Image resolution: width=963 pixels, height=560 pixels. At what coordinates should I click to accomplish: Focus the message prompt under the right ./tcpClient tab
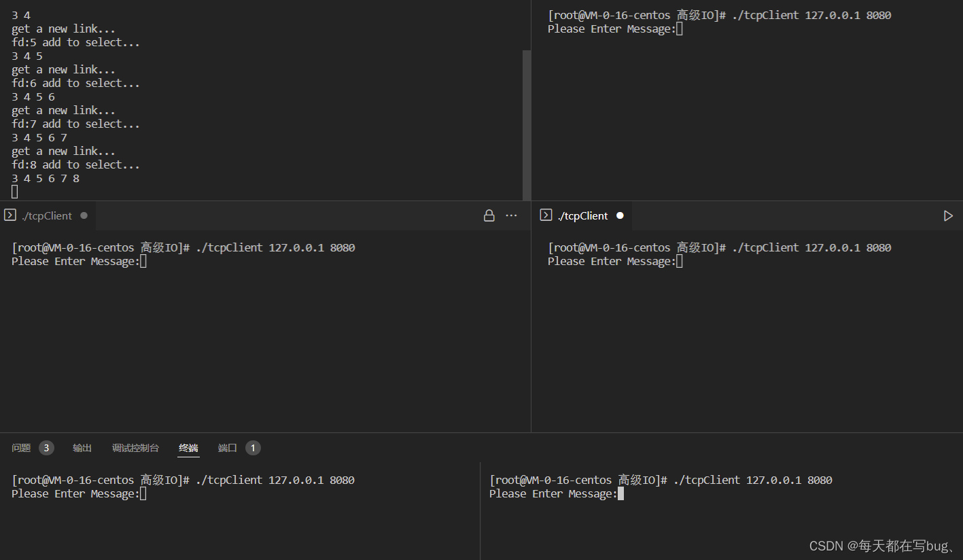click(615, 261)
